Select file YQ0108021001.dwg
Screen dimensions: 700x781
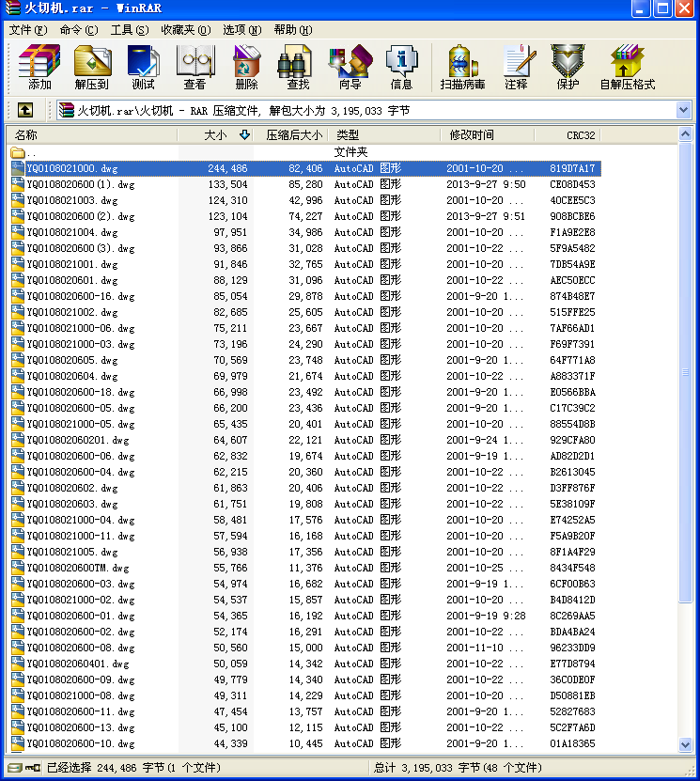(305, 264)
